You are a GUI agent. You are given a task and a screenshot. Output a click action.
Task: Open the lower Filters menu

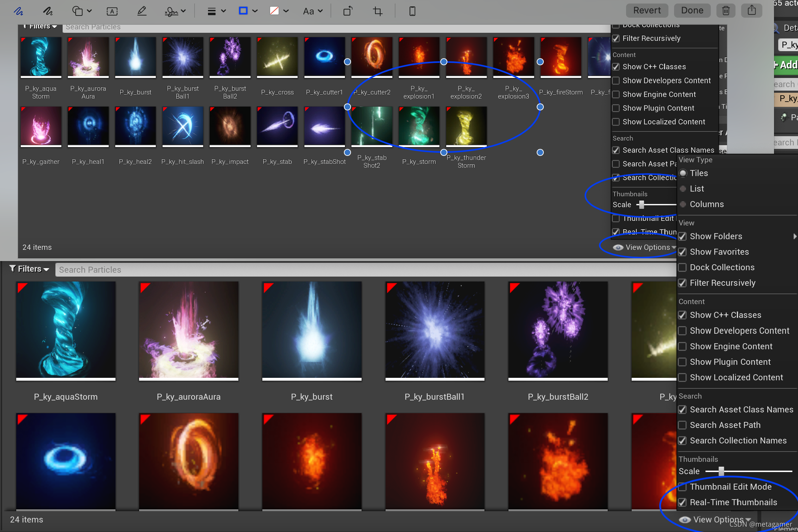click(29, 269)
